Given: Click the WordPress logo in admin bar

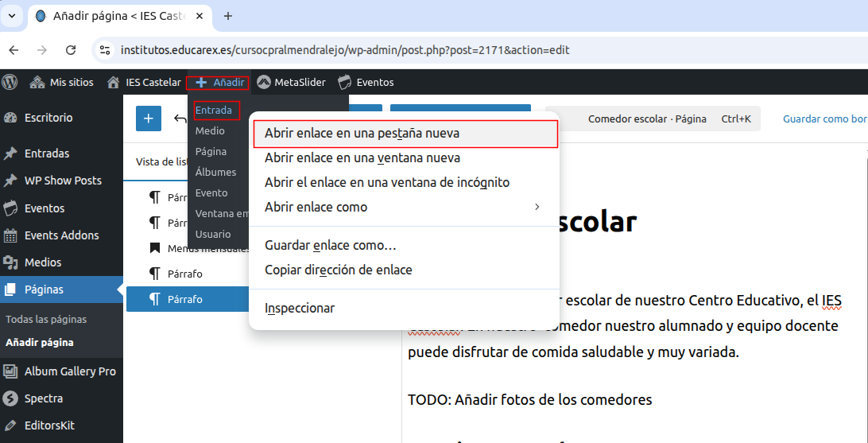Looking at the screenshot, I should [x=10, y=82].
